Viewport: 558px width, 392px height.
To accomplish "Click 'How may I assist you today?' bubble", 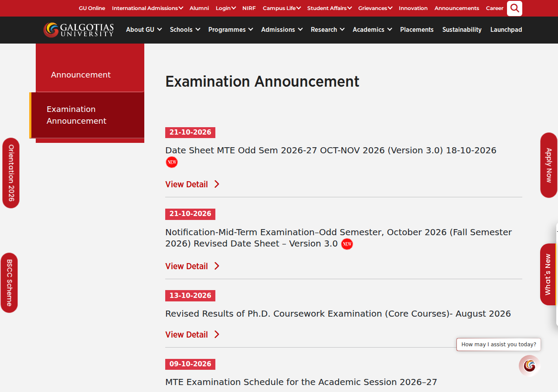I will [499, 345].
